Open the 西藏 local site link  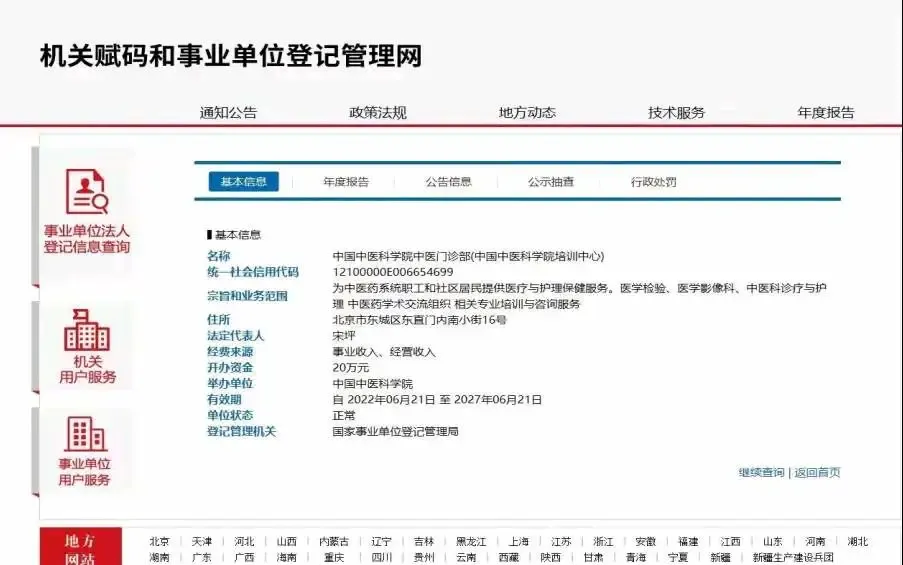pyautogui.click(x=509, y=558)
